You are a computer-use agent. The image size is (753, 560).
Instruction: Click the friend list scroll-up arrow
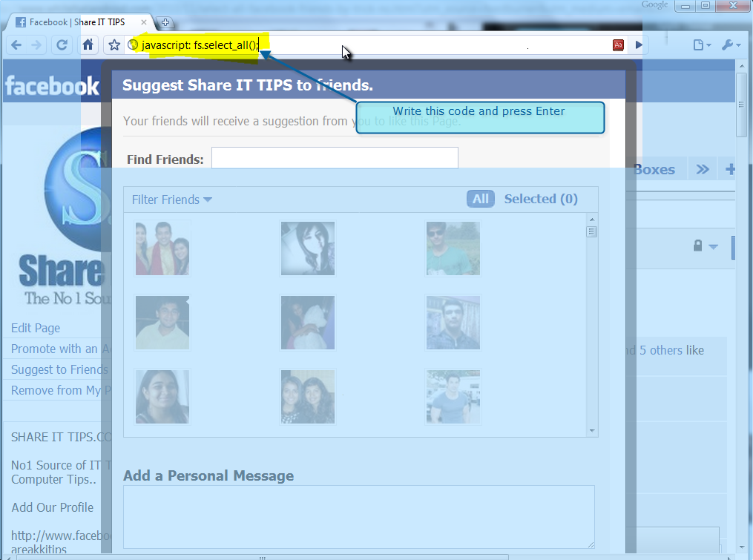pos(592,220)
